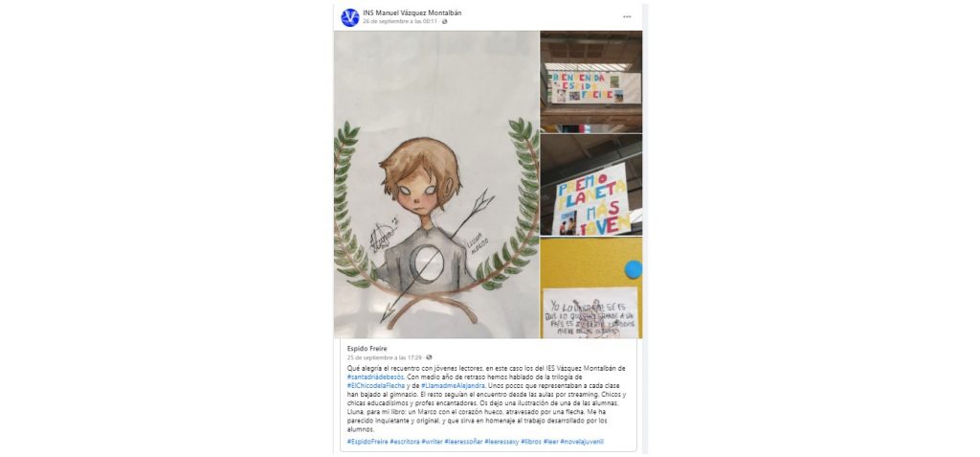Click the globe icon beside the shared post time
This screenshot has height=457, width=980.
429,357
